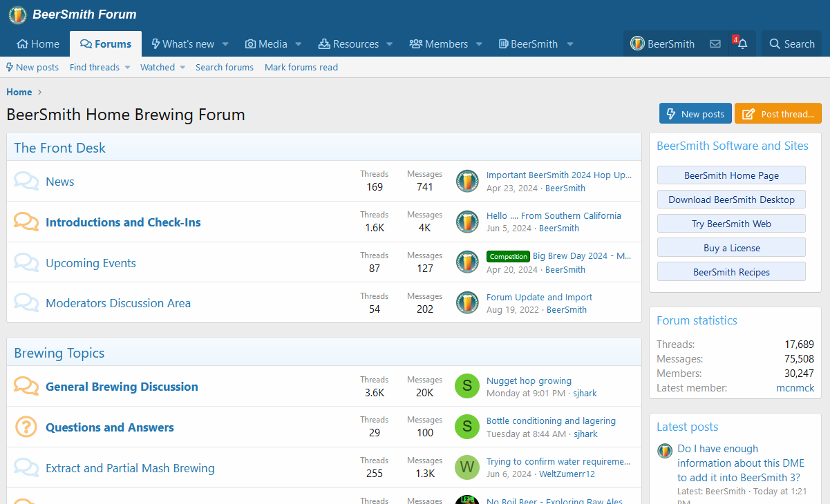Click the avatar beside Forum Update and Import
This screenshot has width=830, height=504.
(467, 302)
